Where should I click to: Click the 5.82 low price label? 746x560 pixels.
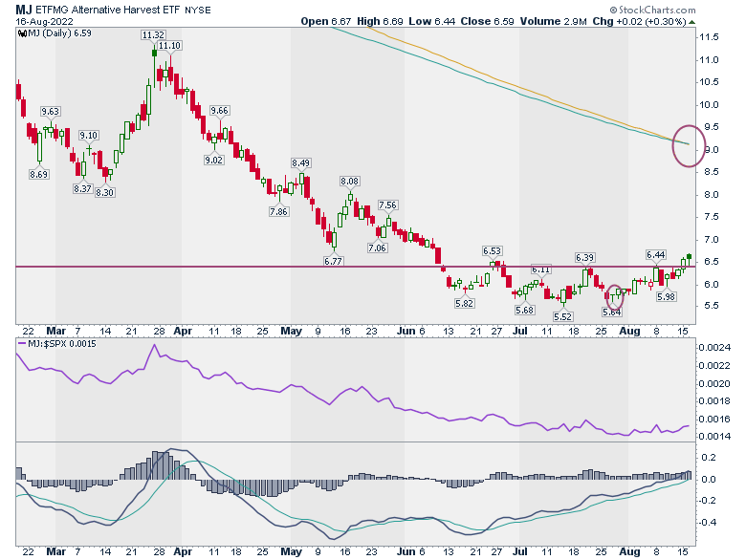[464, 303]
